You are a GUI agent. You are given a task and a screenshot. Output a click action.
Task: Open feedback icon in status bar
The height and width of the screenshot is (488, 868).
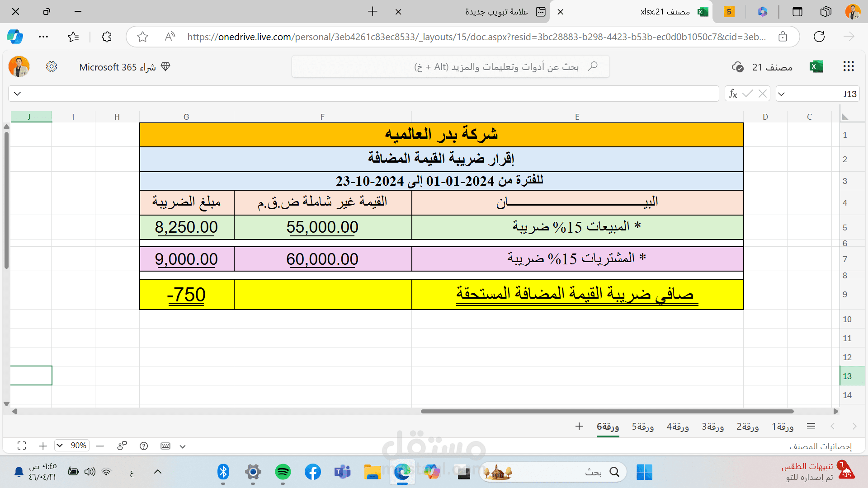pos(122,446)
